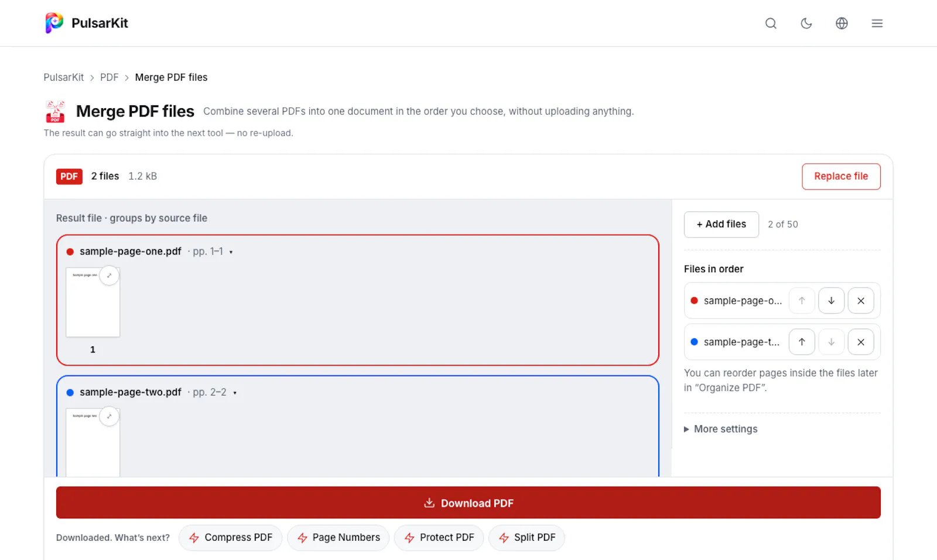Screen dimensions: 937x560
Task: Click Replace file button
Action: 841,176
